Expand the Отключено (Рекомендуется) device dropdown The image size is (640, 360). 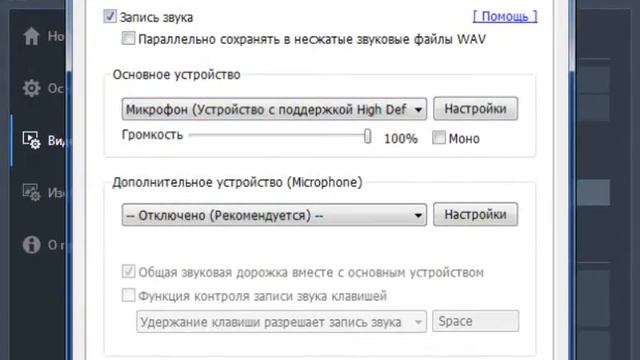(x=274, y=215)
